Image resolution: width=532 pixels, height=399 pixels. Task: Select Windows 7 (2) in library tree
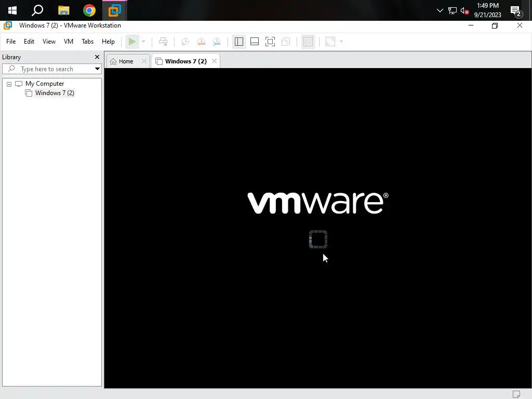tap(54, 93)
